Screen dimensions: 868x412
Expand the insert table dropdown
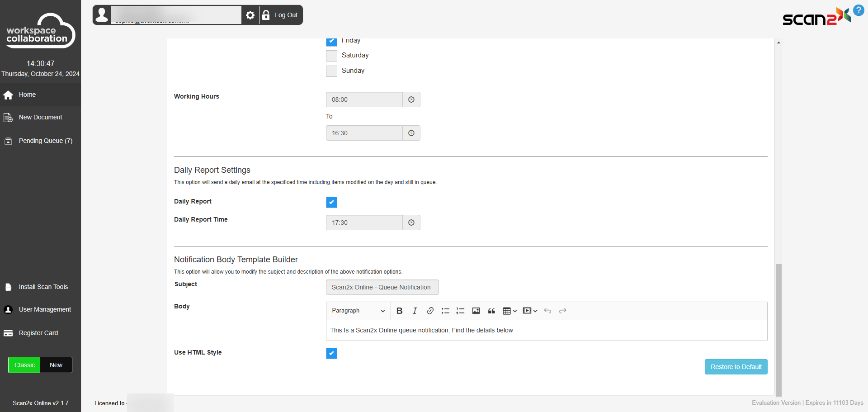pyautogui.click(x=509, y=311)
